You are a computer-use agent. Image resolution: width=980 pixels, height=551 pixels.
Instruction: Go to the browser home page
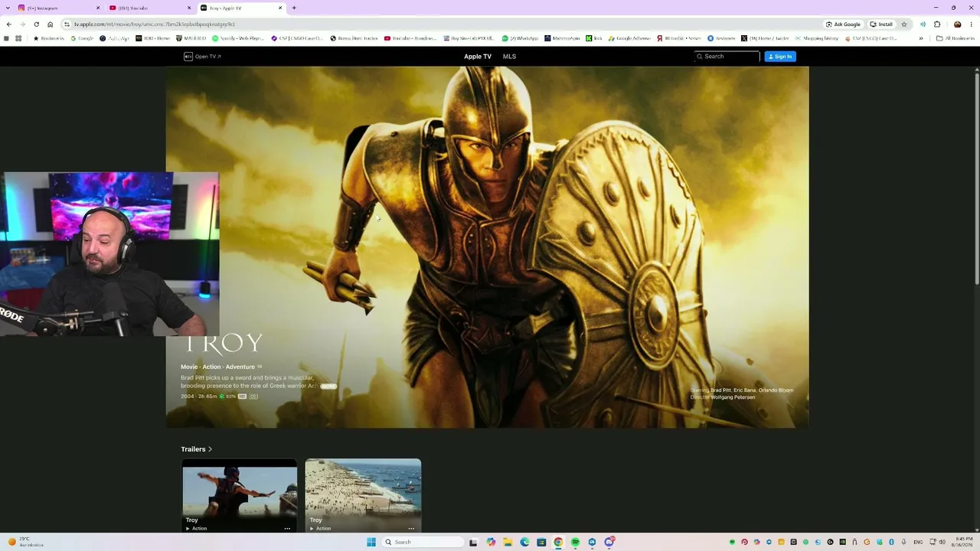(51, 24)
